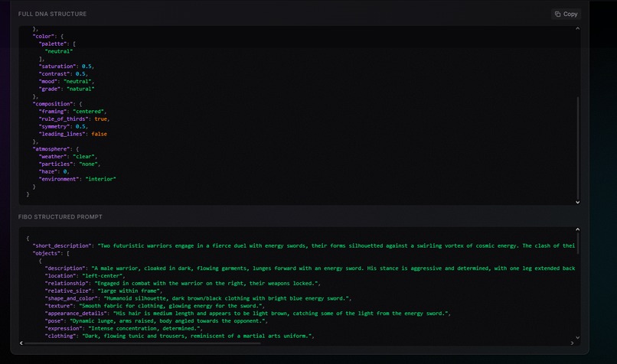Viewport: 617px width, 364px height.
Task: Click the "symmetry": 0.5 line
Action: coord(64,126)
